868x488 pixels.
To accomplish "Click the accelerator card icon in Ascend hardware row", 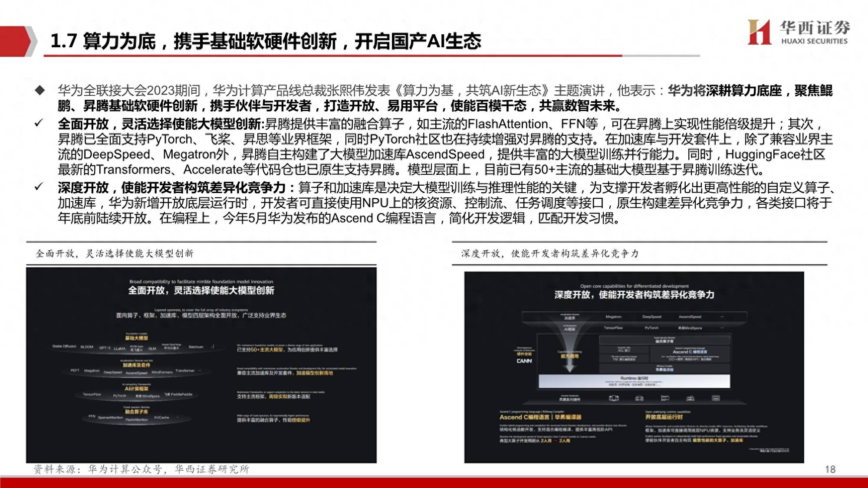I will [665, 398].
